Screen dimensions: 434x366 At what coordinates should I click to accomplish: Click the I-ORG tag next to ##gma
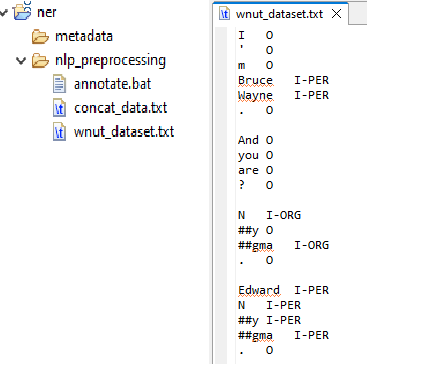click(311, 245)
